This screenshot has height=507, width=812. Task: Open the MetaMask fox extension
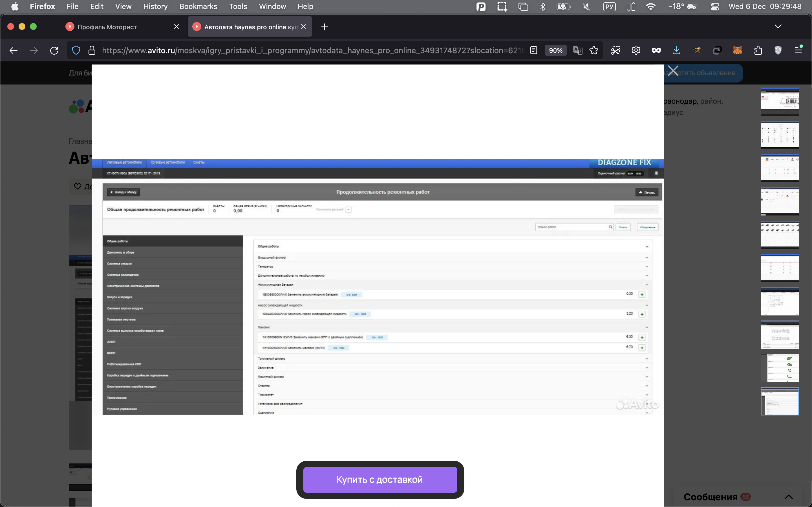737,50
